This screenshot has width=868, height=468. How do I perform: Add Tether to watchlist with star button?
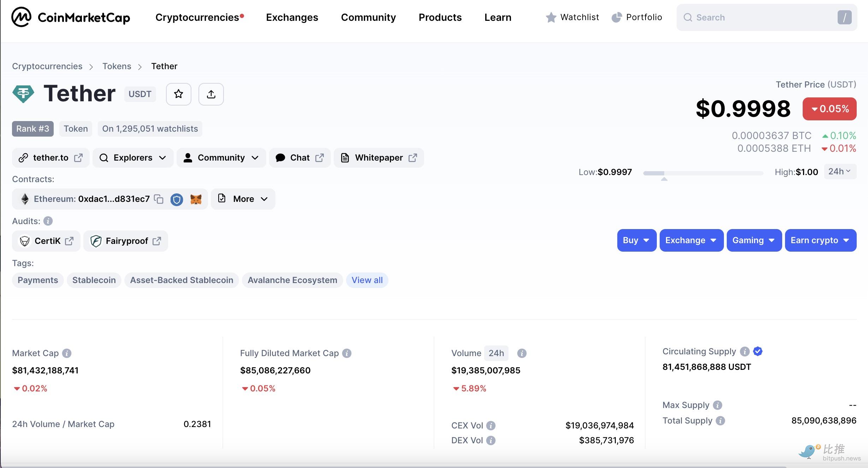(x=179, y=94)
